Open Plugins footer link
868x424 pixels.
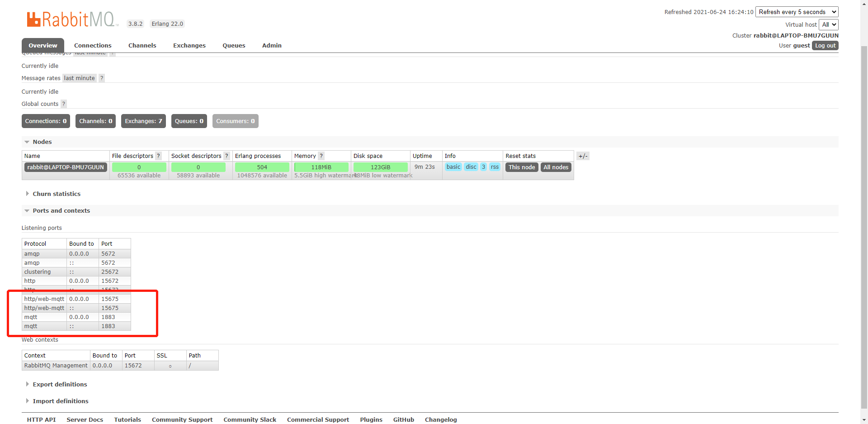[371, 420]
